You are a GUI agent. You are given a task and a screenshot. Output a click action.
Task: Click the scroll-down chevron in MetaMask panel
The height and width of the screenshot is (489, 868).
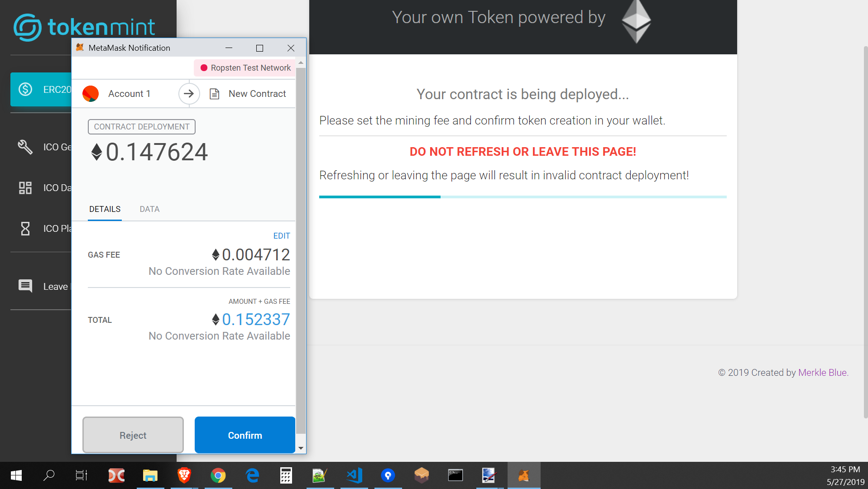301,448
